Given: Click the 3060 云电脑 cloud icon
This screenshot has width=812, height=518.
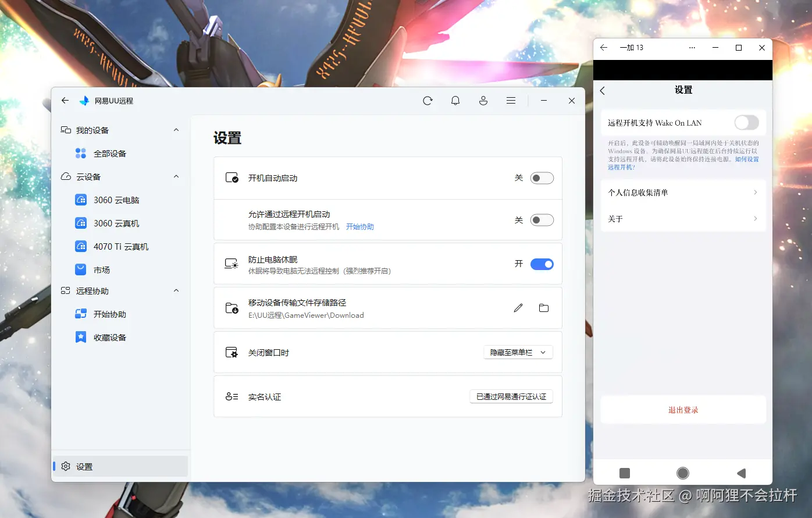Looking at the screenshot, I should [81, 200].
